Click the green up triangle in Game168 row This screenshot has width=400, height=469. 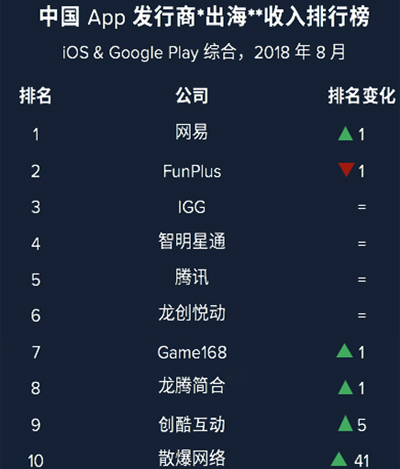[344, 351]
